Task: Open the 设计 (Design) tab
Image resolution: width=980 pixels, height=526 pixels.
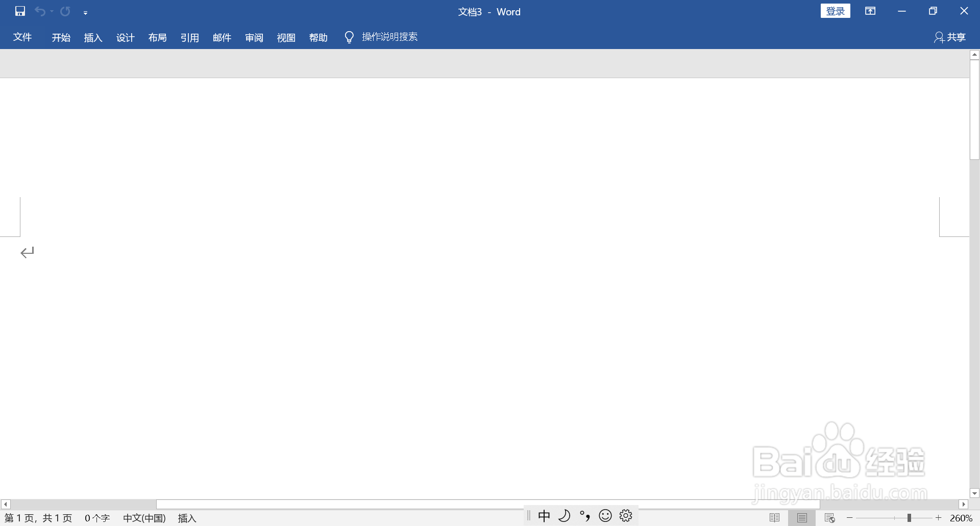Action: point(126,37)
